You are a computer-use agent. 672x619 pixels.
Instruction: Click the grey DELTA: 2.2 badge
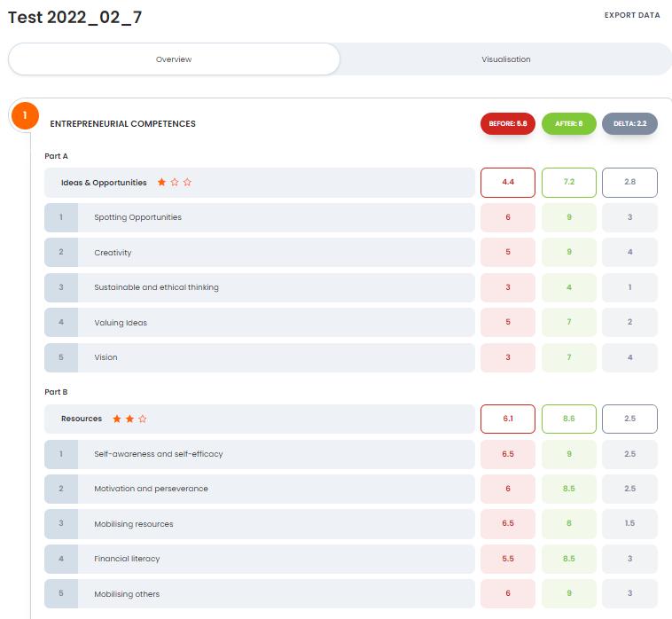pos(629,123)
